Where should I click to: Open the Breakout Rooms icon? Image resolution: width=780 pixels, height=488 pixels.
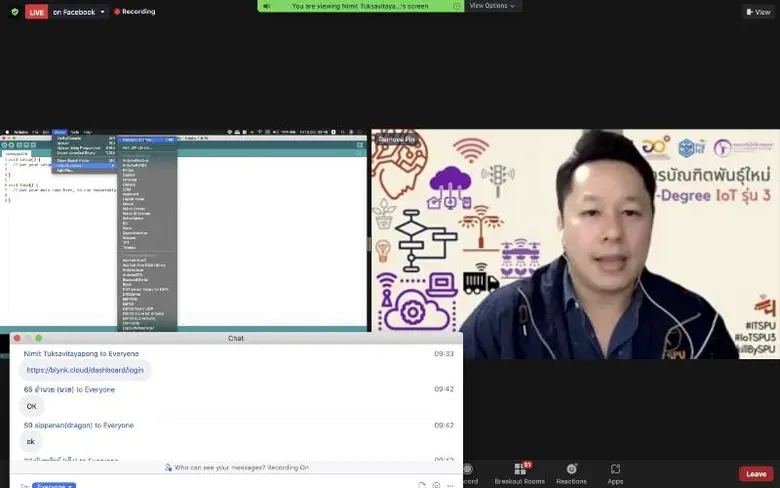pyautogui.click(x=520, y=472)
